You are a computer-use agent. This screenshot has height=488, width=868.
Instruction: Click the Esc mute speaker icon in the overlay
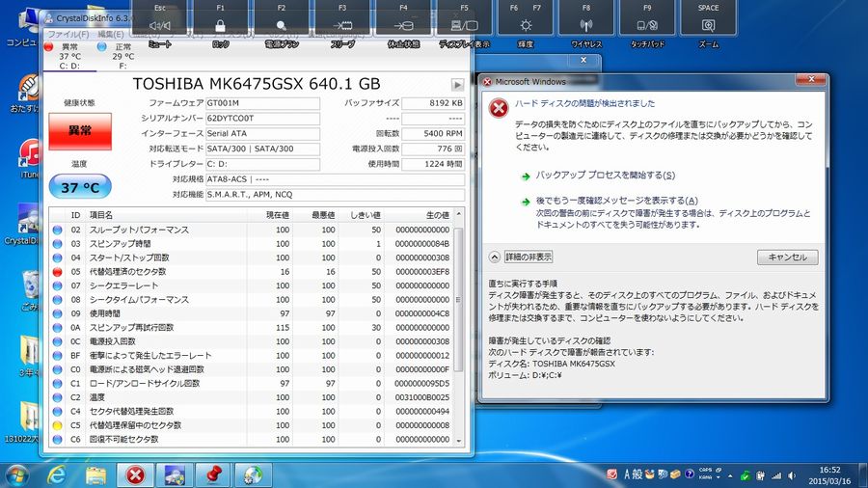160,25
